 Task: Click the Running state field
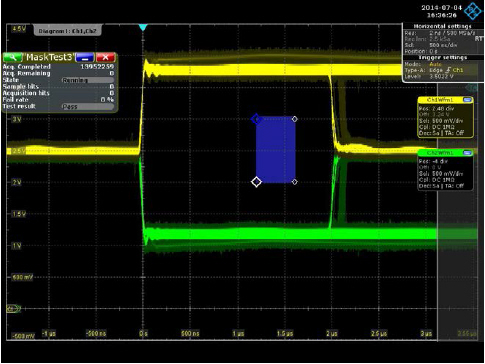point(88,80)
